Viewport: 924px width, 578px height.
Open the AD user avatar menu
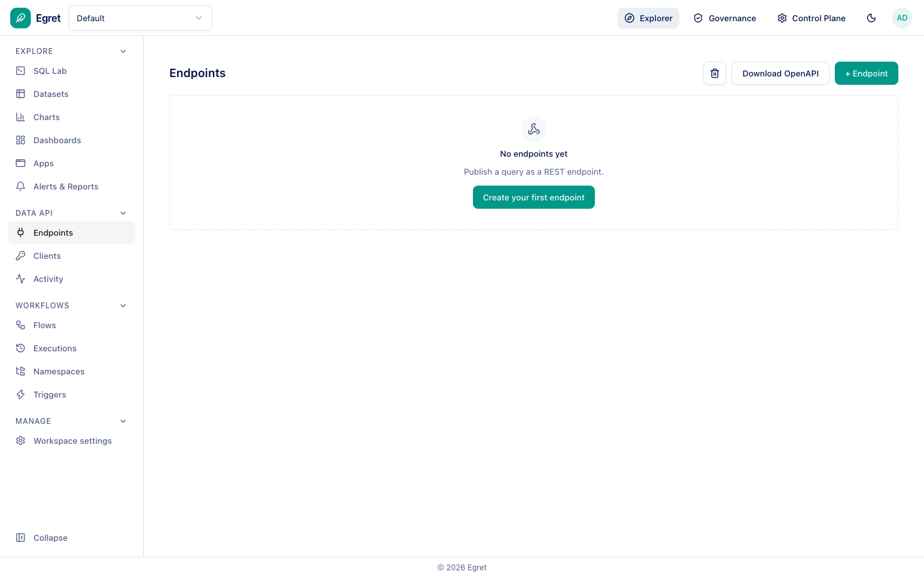pos(902,18)
